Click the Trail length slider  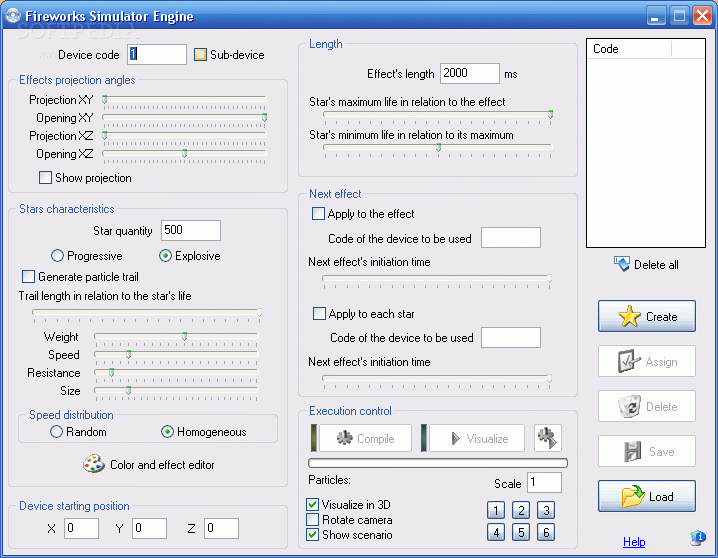147,313
